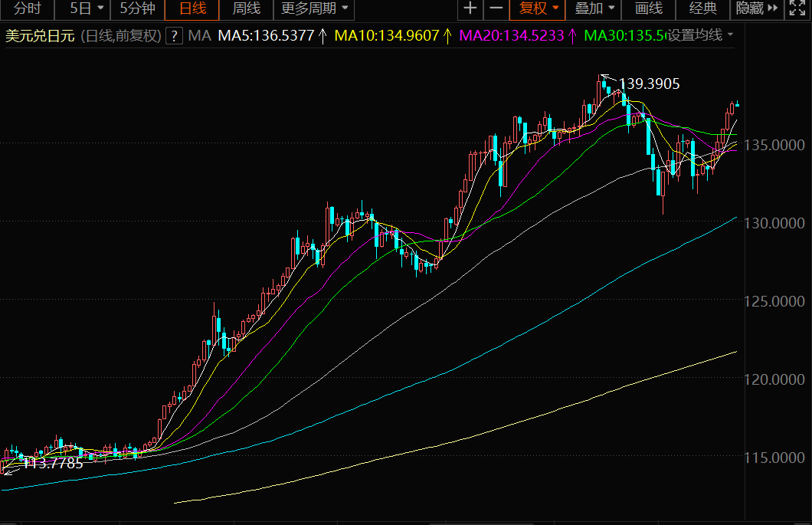This screenshot has height=525, width=812.
Task: Click the question mark help icon
Action: tap(175, 36)
